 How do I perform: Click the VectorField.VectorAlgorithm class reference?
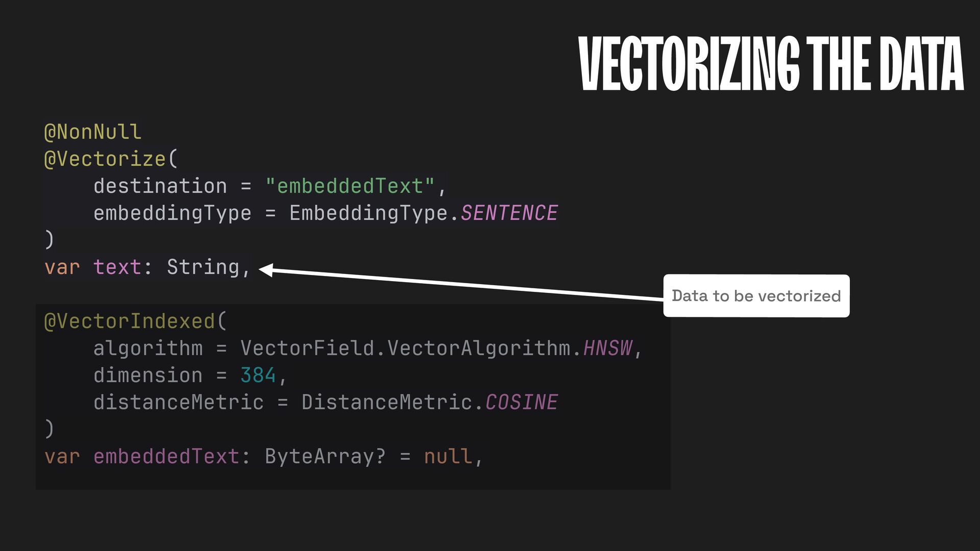[410, 348]
